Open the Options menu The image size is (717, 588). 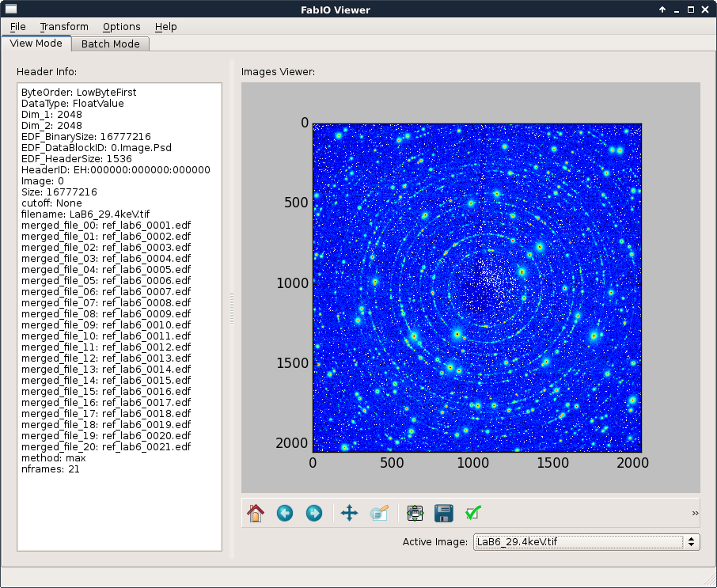pos(121,27)
